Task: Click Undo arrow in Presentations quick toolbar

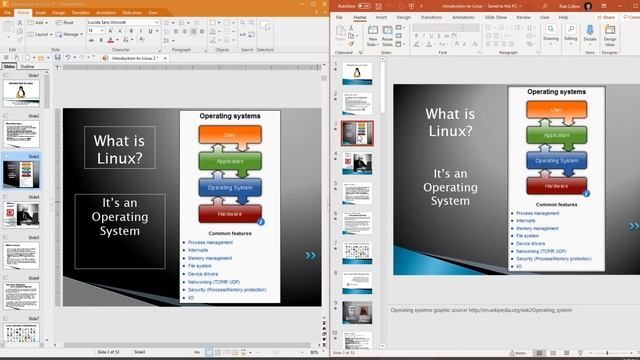Action: 68,58
